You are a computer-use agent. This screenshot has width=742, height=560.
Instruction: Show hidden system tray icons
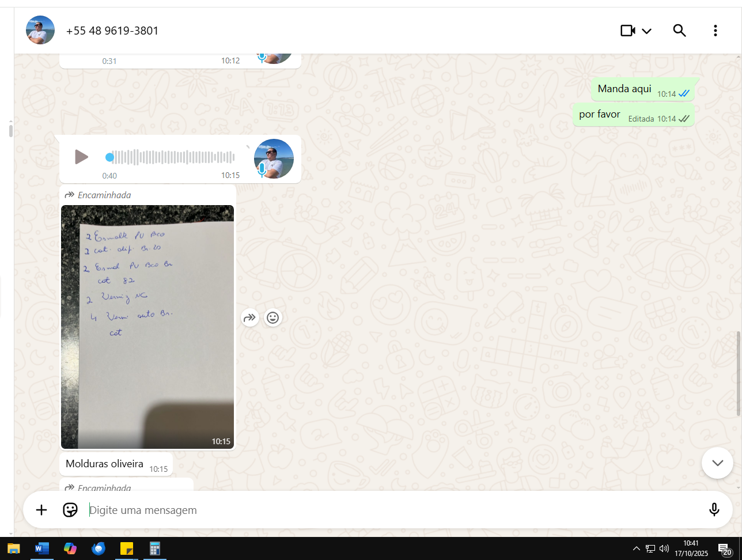[636, 548]
